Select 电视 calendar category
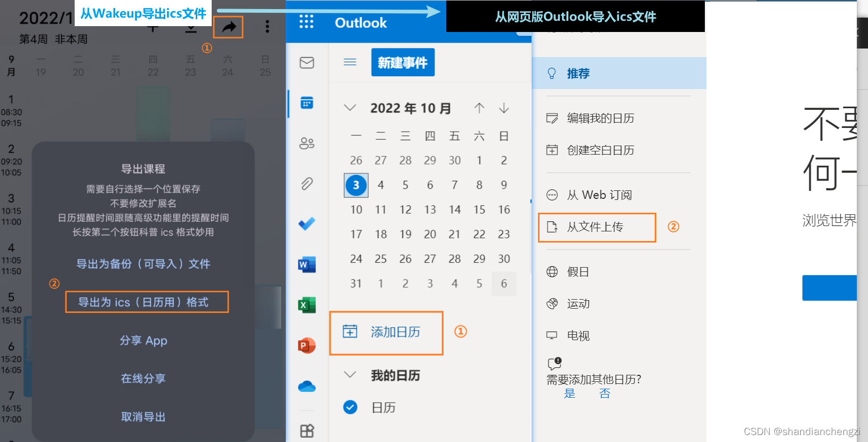The image size is (868, 442). click(x=578, y=336)
